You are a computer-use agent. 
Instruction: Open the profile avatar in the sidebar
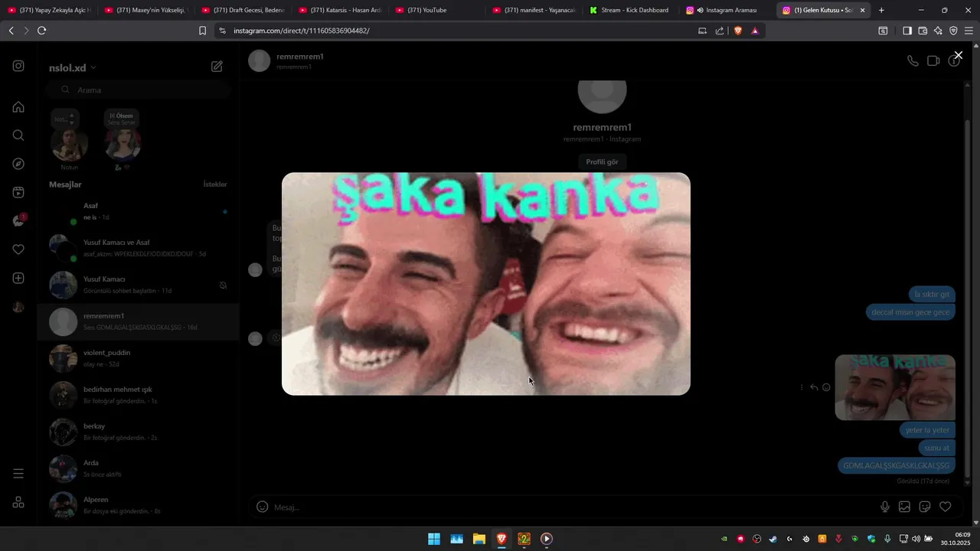tap(18, 307)
